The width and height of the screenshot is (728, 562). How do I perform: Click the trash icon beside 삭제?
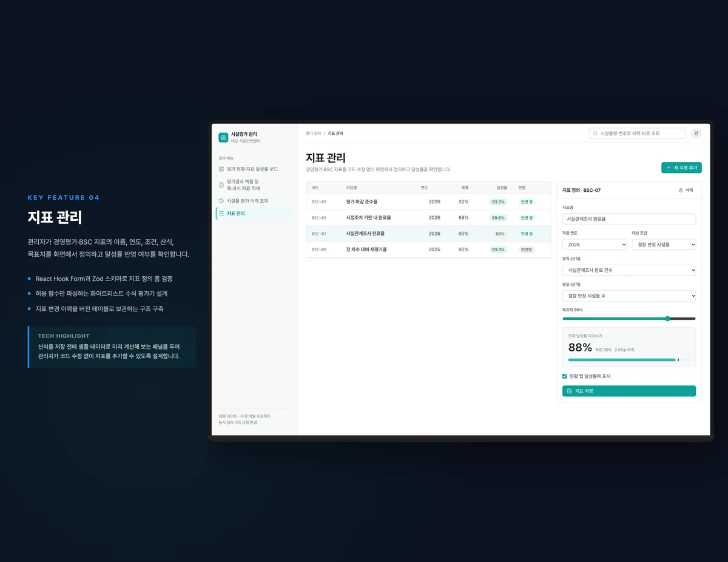681,191
